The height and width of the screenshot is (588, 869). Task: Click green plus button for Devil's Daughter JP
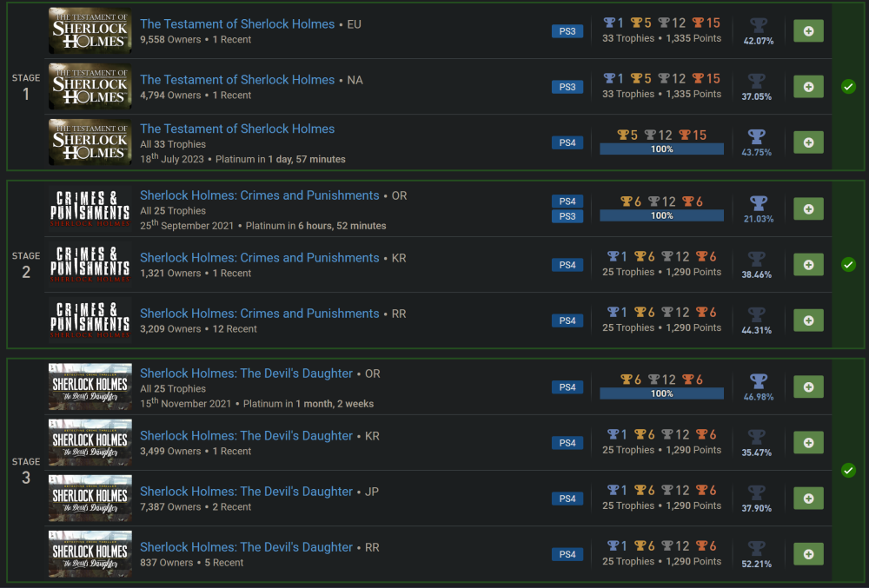pyautogui.click(x=808, y=499)
